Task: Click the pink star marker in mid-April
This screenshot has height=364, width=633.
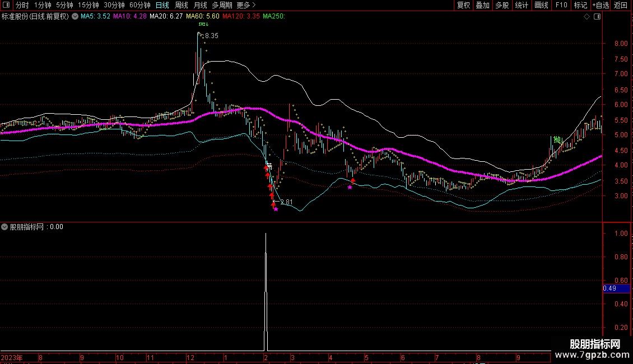Action: [350, 187]
